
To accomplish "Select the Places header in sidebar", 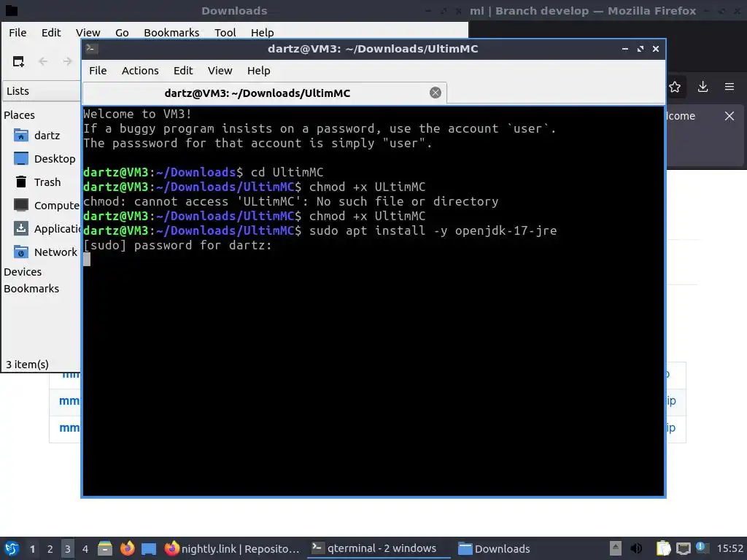I will point(19,114).
